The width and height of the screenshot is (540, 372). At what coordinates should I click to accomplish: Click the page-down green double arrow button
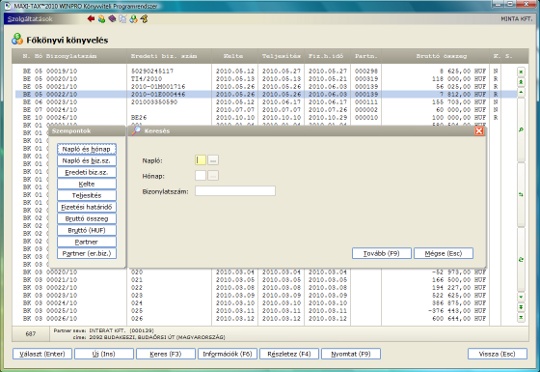click(521, 307)
